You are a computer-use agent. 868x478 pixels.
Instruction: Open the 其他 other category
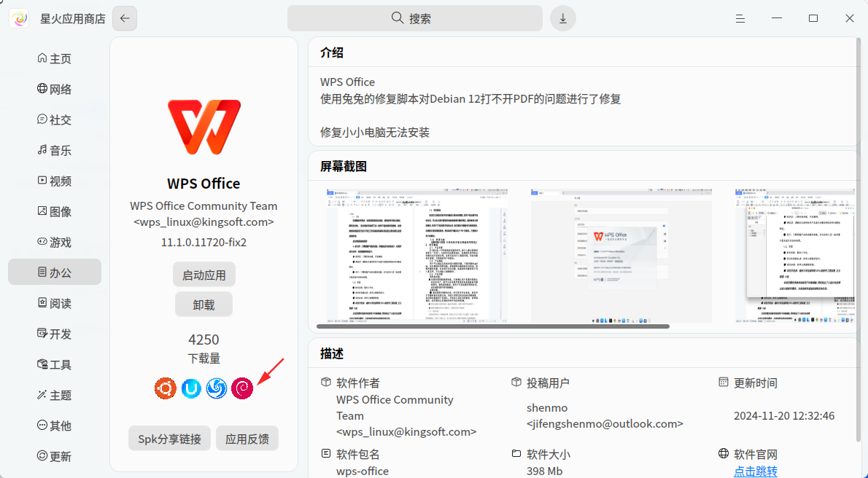[54, 426]
